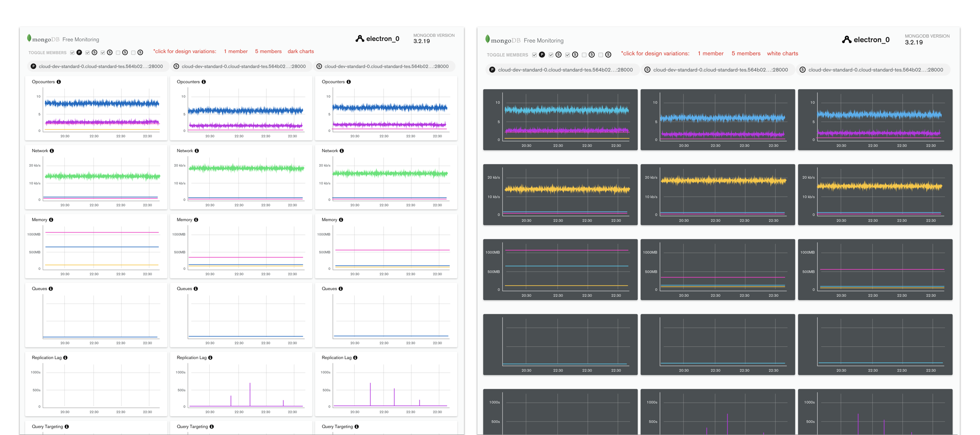
Task: Click primary's Opcounters chart in white-chart dashboard
Action: pos(96,109)
